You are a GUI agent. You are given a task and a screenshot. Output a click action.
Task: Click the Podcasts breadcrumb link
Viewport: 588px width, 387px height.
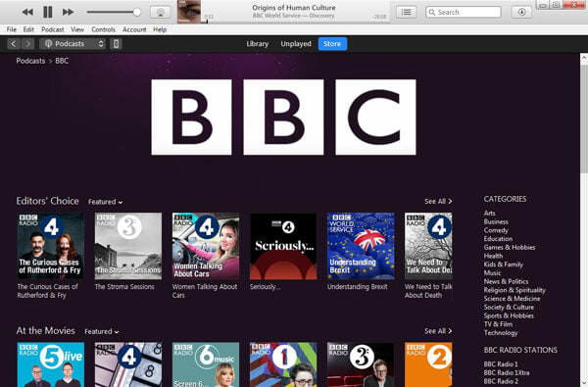pos(30,61)
